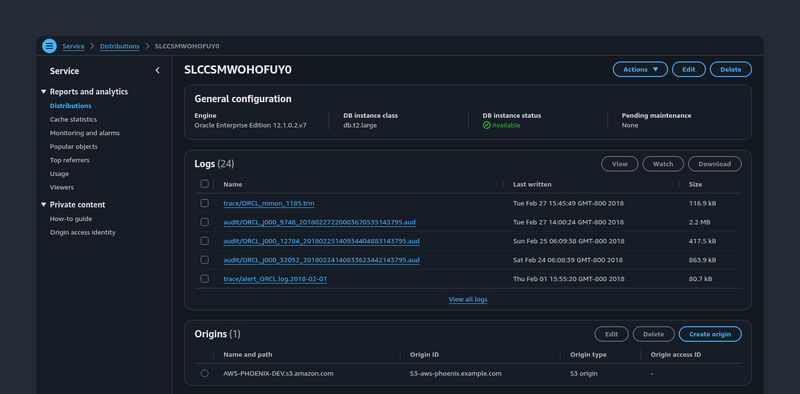Click the green Available status icon
Screen dimensions: 800x394
point(486,125)
